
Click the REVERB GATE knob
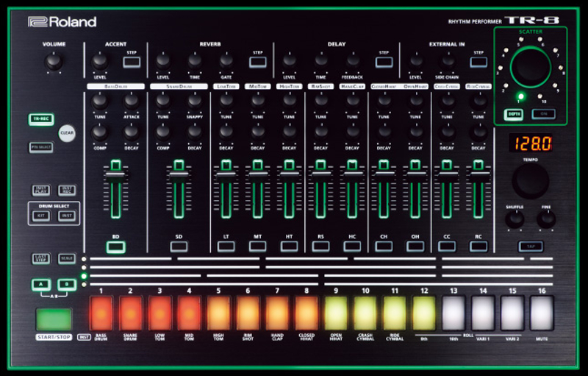pyautogui.click(x=226, y=62)
